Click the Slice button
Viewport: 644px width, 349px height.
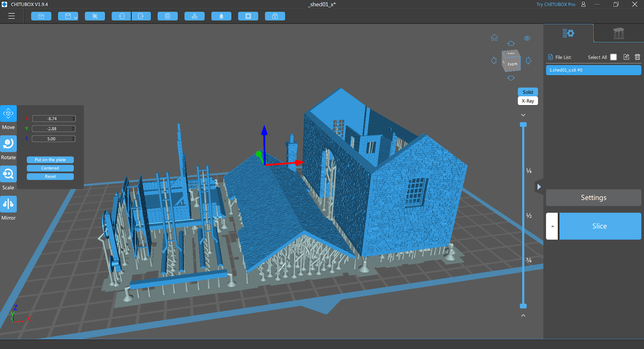click(x=600, y=226)
